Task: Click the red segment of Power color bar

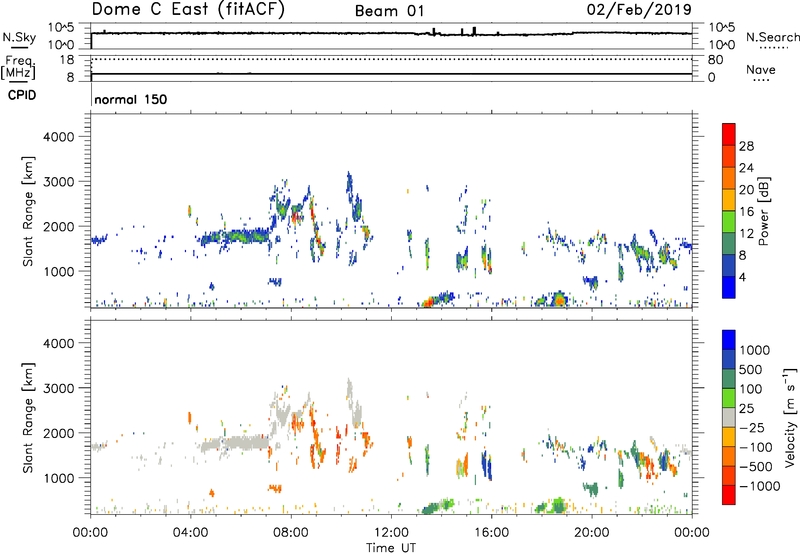Action: pyautogui.click(x=729, y=135)
